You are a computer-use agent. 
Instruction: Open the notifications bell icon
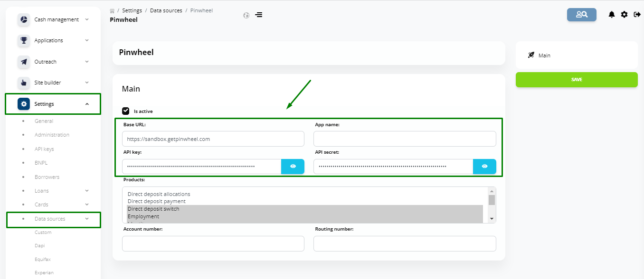point(612,15)
